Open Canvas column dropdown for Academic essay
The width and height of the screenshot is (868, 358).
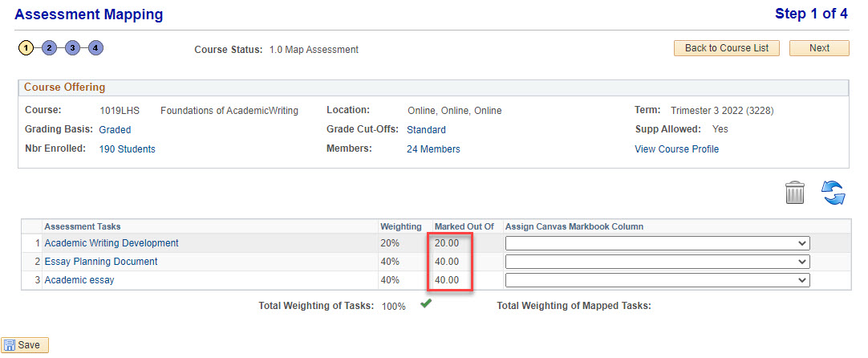click(x=656, y=280)
